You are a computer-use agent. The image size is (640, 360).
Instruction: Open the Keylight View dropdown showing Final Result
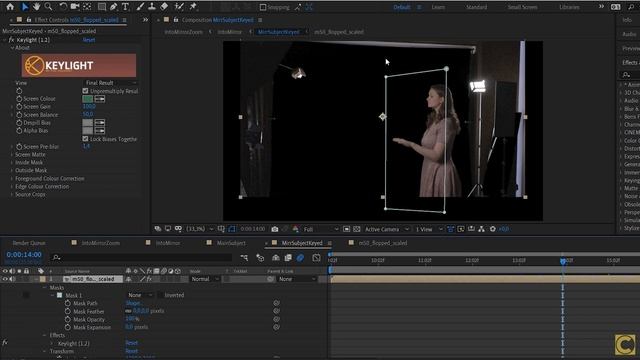click(x=110, y=83)
